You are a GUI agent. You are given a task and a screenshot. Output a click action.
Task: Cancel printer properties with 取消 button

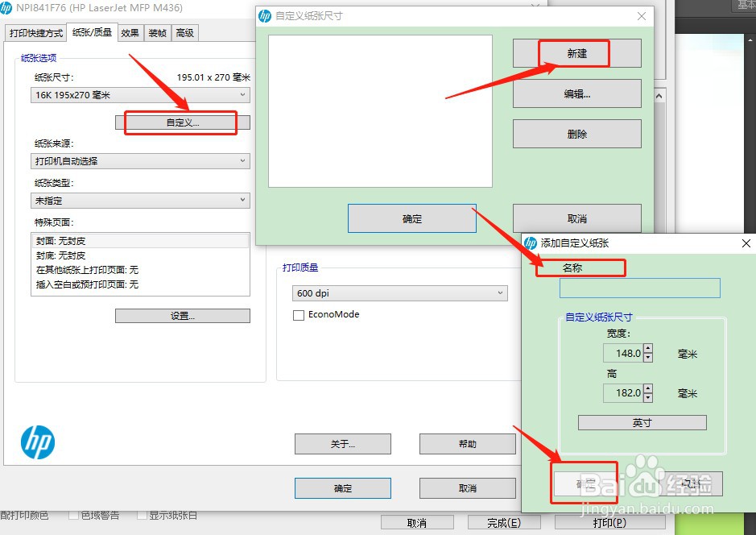(x=467, y=488)
